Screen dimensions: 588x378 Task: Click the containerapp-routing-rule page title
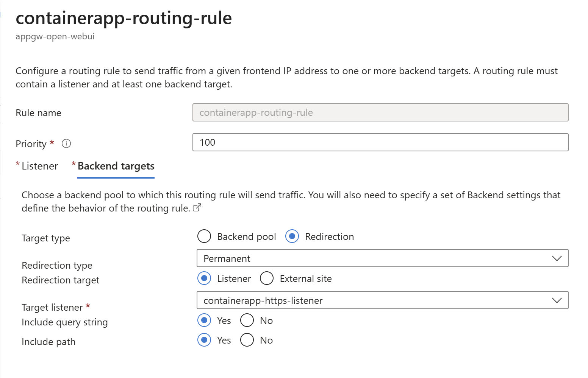(124, 18)
